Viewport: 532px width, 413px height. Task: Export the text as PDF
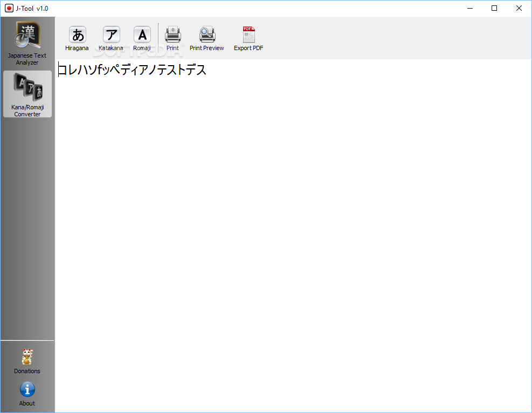coord(248,38)
